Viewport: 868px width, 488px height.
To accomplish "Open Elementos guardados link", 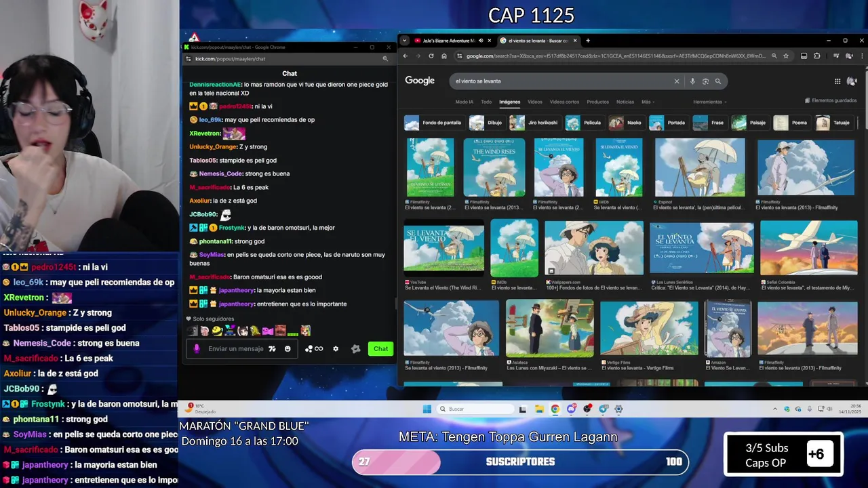I will 831,100.
